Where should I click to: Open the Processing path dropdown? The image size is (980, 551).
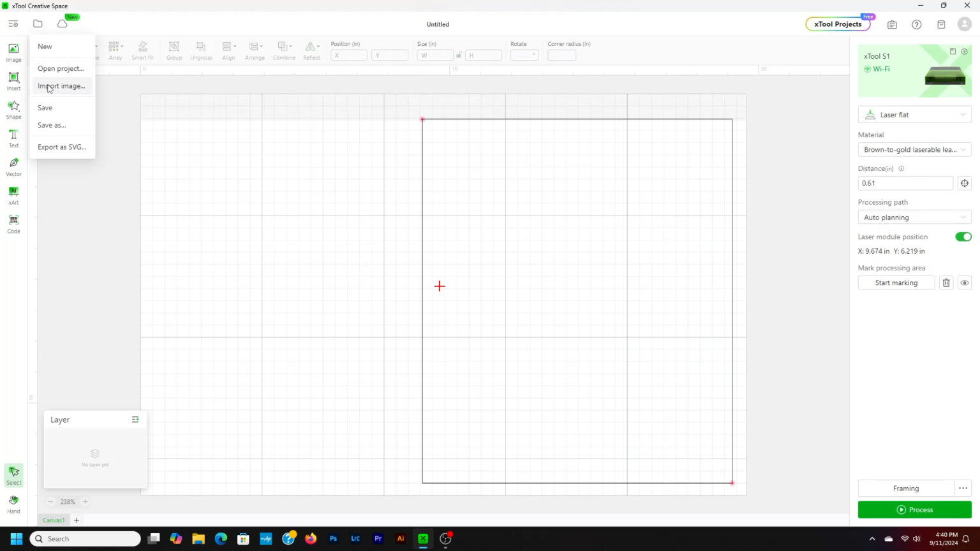914,217
